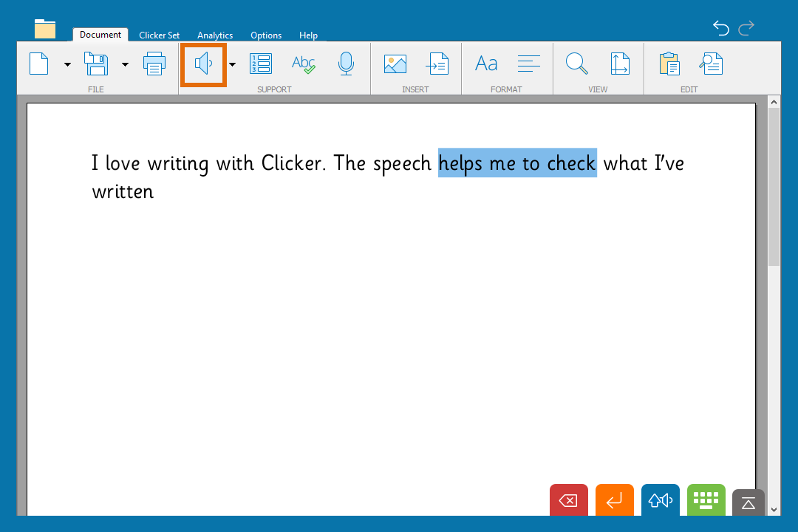Run the Abc spell checker
Image resolution: width=798 pixels, height=532 pixels.
pos(303,64)
